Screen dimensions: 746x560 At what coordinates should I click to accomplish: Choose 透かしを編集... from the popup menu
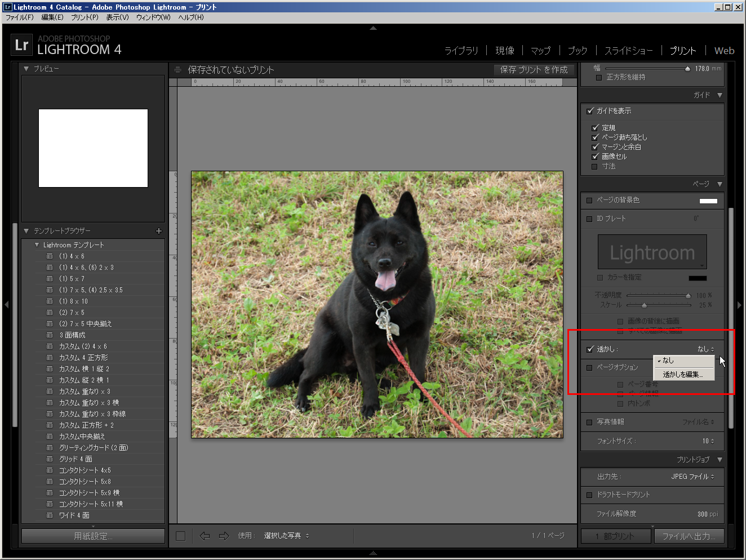tap(683, 374)
